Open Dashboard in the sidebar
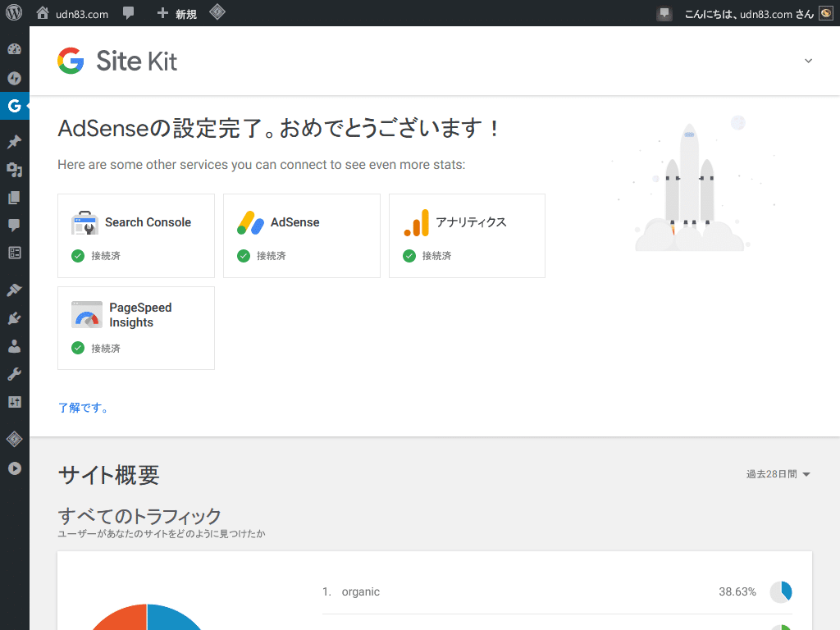The image size is (840, 630). 15,49
